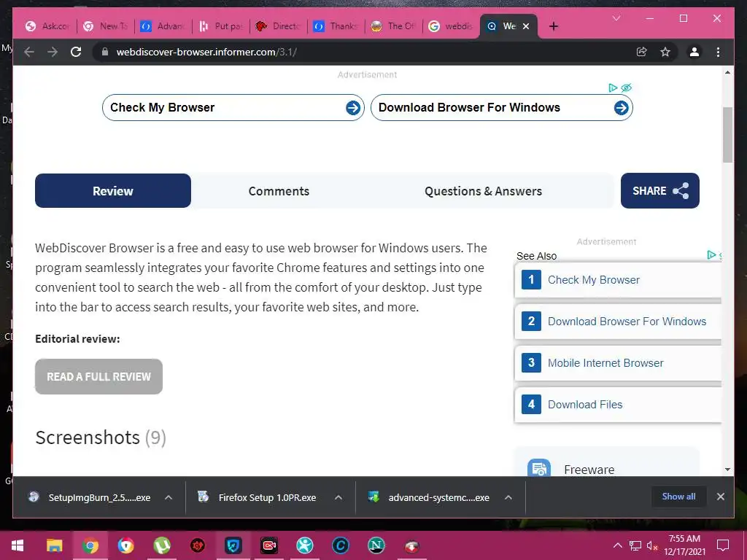The width and height of the screenshot is (747, 560).
Task: Open See Also link Download Browser For Windows
Action: tap(627, 322)
